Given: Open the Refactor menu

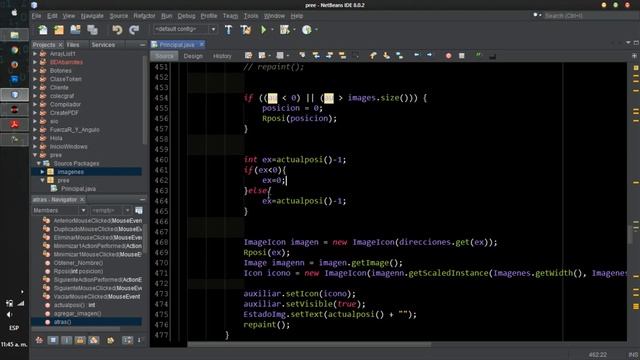Looking at the screenshot, I should point(144,16).
